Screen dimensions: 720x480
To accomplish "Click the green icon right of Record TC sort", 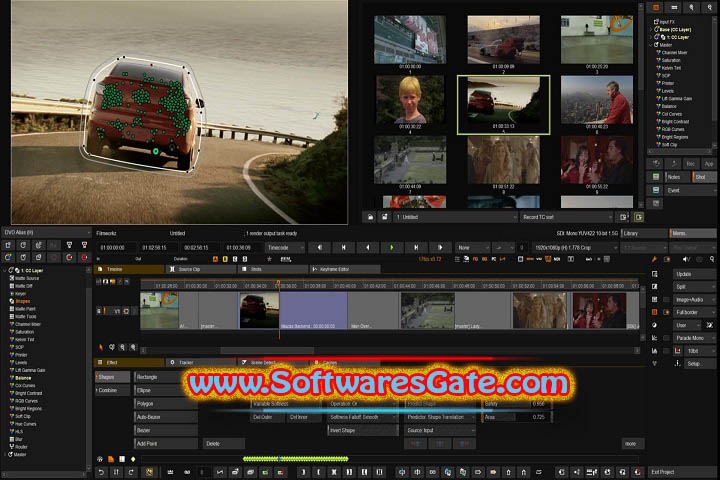I will [x=639, y=217].
